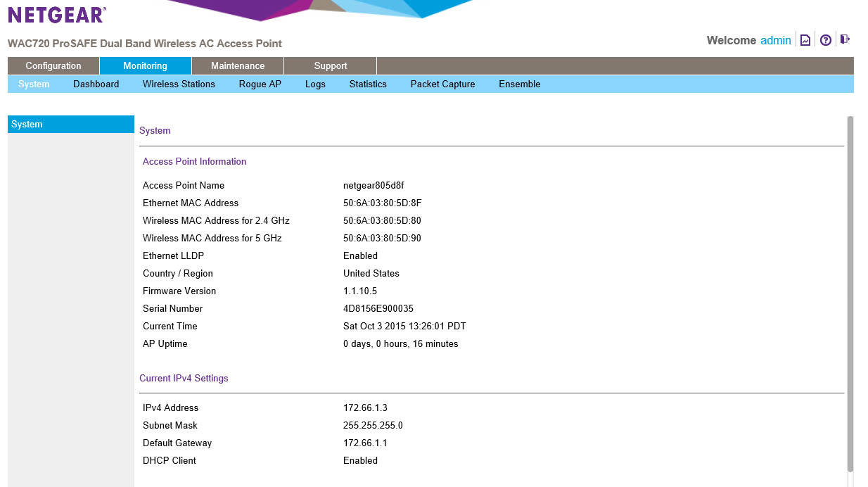Click the Firmware Version label
868x487 pixels.
tap(179, 291)
